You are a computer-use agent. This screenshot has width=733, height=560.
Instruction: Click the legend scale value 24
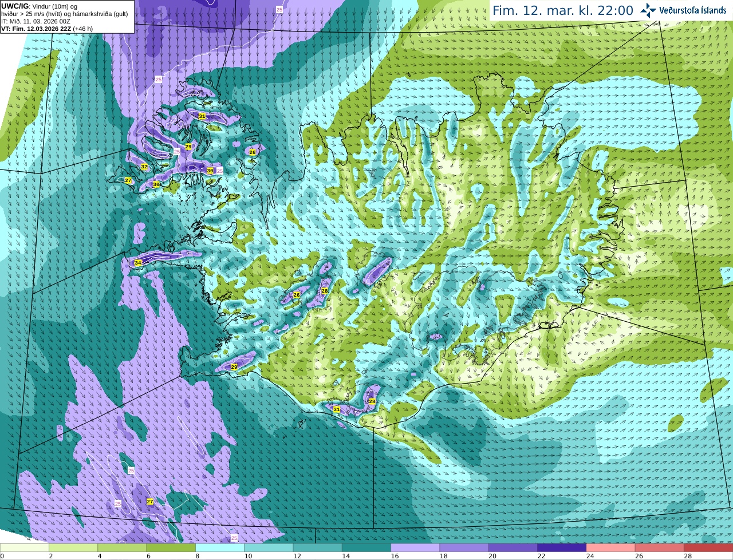point(590,556)
